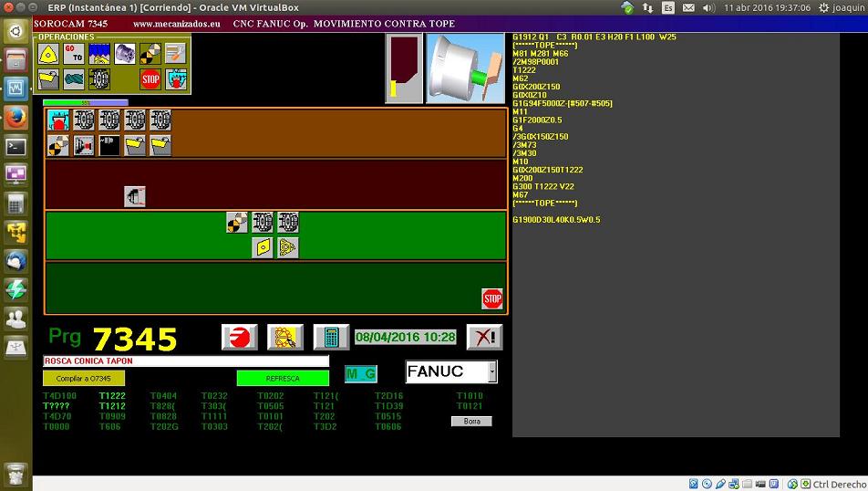The image size is (868, 491).
Task: Select the lone icon in dark red row
Action: click(x=135, y=197)
